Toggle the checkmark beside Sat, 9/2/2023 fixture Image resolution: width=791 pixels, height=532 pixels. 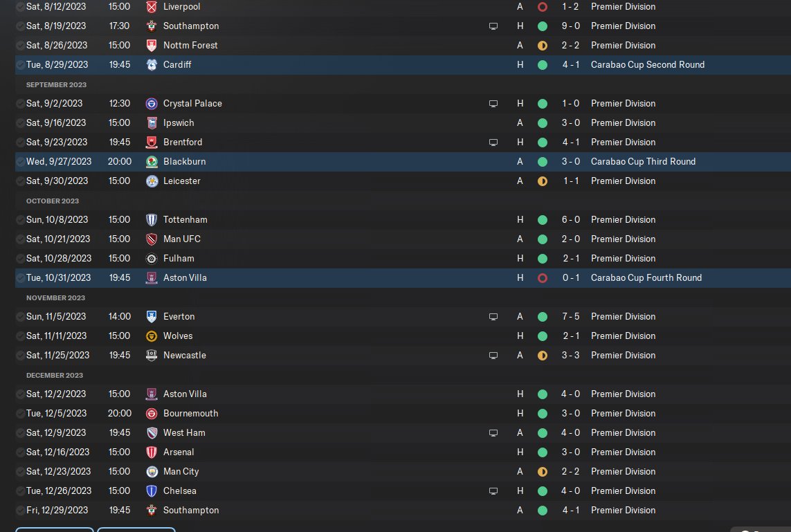20,103
